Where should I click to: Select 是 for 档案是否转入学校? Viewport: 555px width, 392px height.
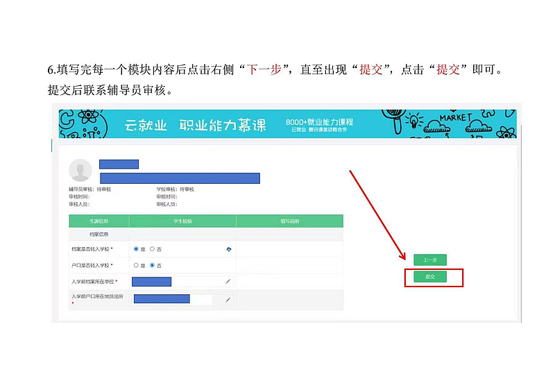136,248
